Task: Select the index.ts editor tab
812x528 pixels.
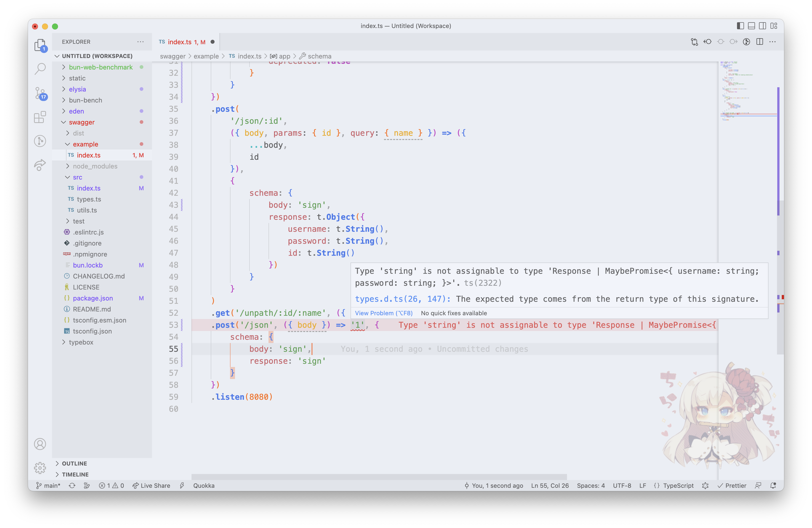Action: (186, 41)
